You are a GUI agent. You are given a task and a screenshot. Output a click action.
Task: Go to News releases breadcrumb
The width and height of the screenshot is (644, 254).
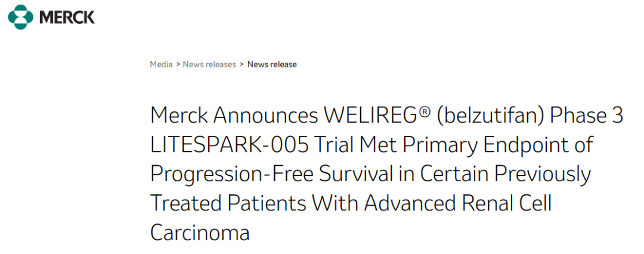point(209,64)
